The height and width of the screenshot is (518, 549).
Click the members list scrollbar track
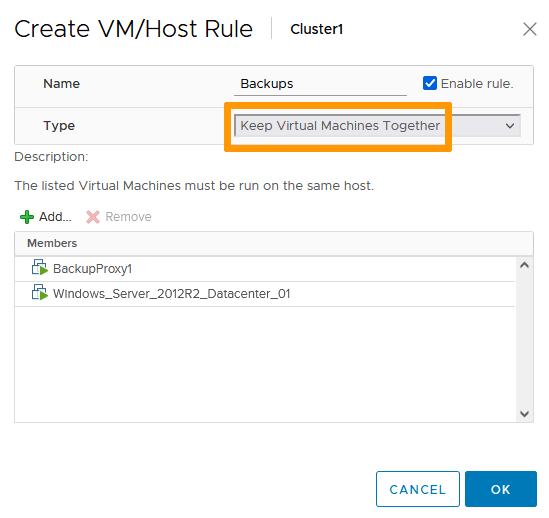pyautogui.click(x=524, y=340)
